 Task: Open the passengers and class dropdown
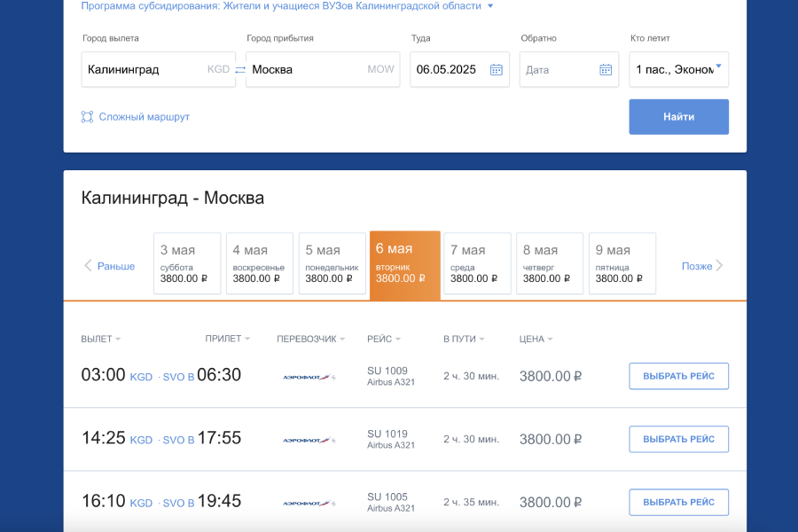click(x=679, y=69)
